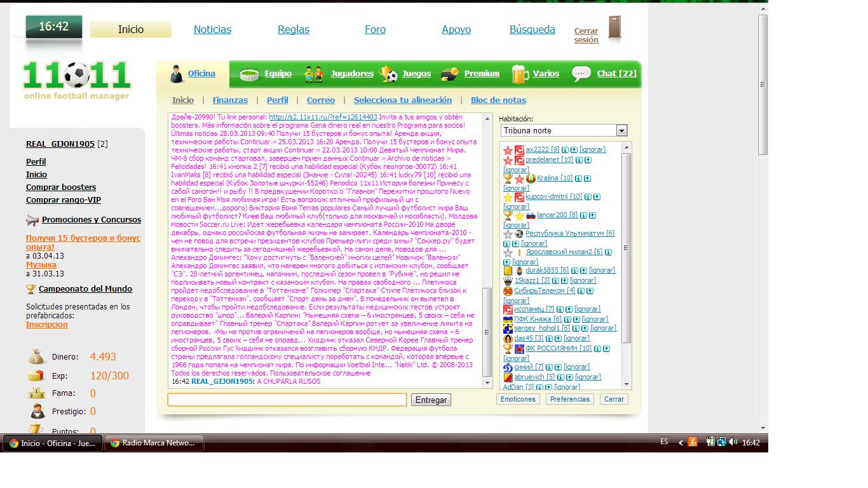This screenshot has width=868, height=488.
Task: Click the info icon next to durak5855
Action: coord(575,271)
